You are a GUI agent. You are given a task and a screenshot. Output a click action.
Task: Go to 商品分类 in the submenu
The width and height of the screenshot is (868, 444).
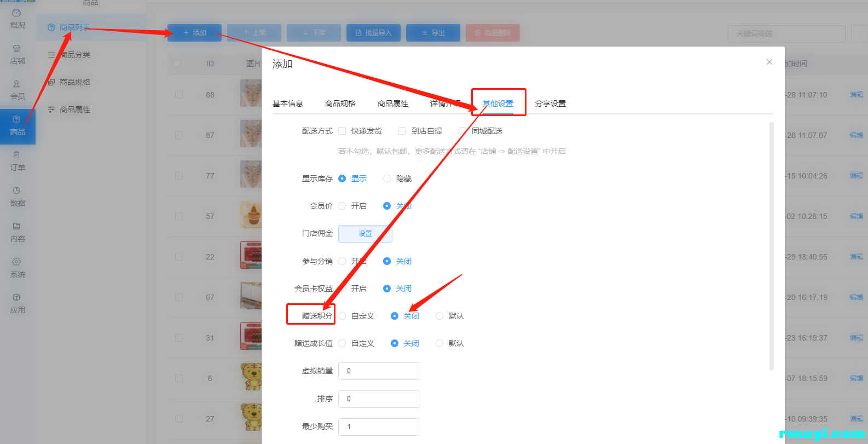tap(75, 55)
